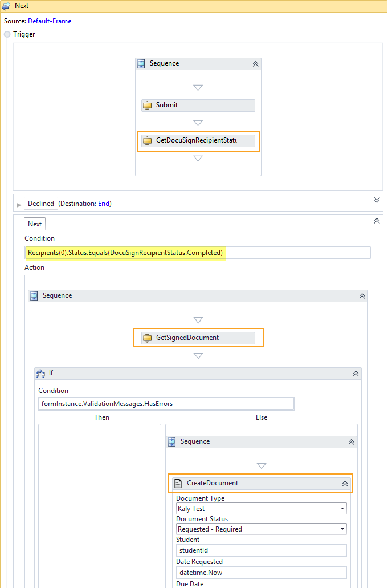Viewport: 388px width, 588px height.
Task: Expand the Declined transition section
Action: tap(376, 200)
